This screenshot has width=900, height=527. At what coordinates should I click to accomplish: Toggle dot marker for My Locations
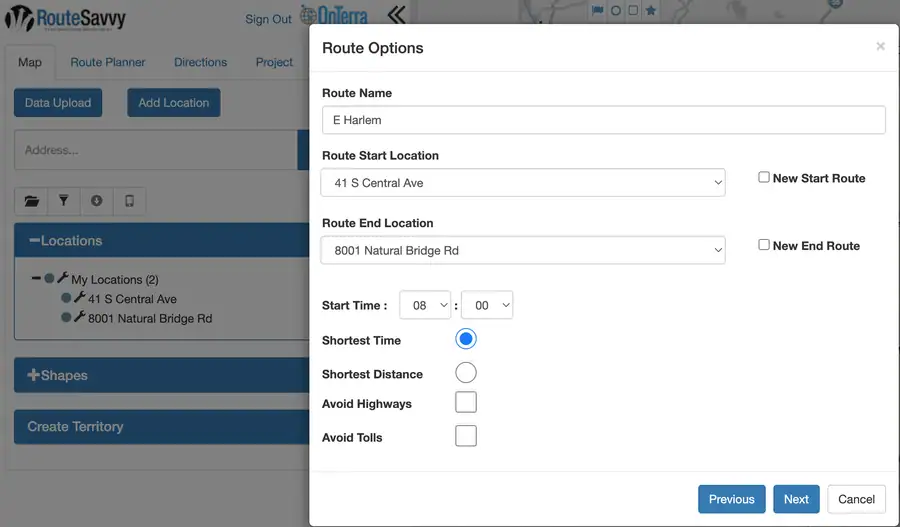pyautogui.click(x=49, y=278)
